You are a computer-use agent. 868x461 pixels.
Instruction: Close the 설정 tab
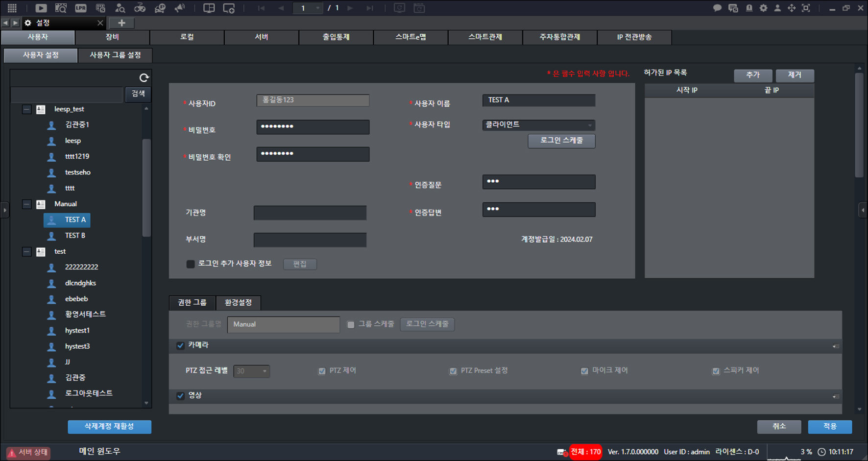(100, 23)
